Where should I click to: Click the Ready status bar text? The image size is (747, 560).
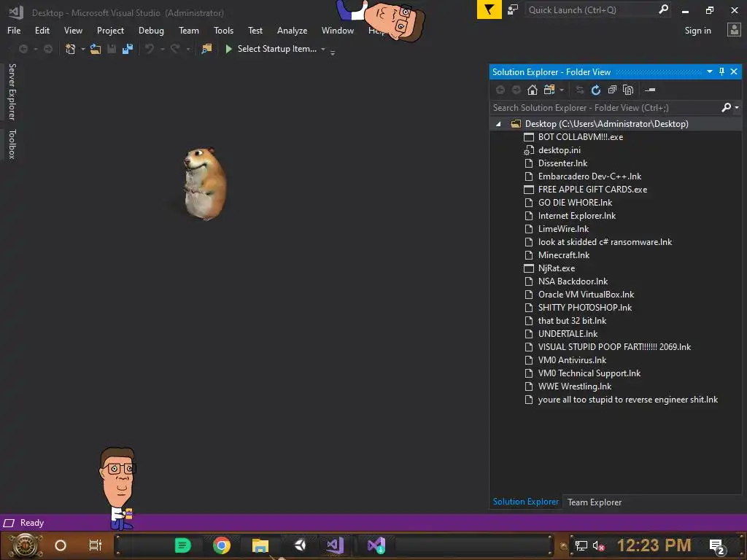[32, 523]
